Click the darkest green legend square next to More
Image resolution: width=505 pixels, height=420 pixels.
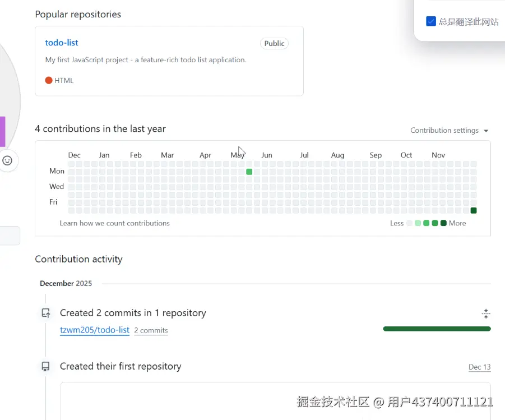tap(444, 223)
